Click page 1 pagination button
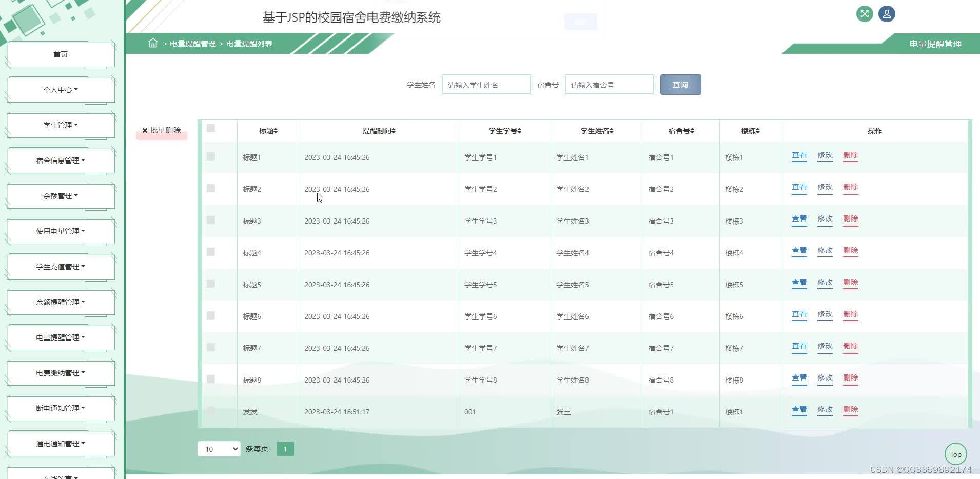This screenshot has height=479, width=980. click(x=285, y=449)
